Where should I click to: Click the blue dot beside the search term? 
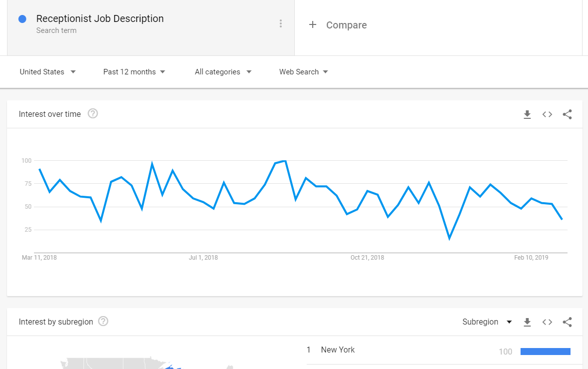coord(22,19)
